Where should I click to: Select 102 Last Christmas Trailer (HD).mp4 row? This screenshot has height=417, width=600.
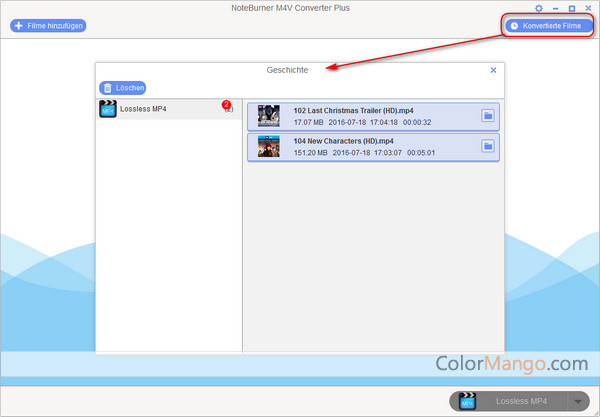click(x=373, y=116)
